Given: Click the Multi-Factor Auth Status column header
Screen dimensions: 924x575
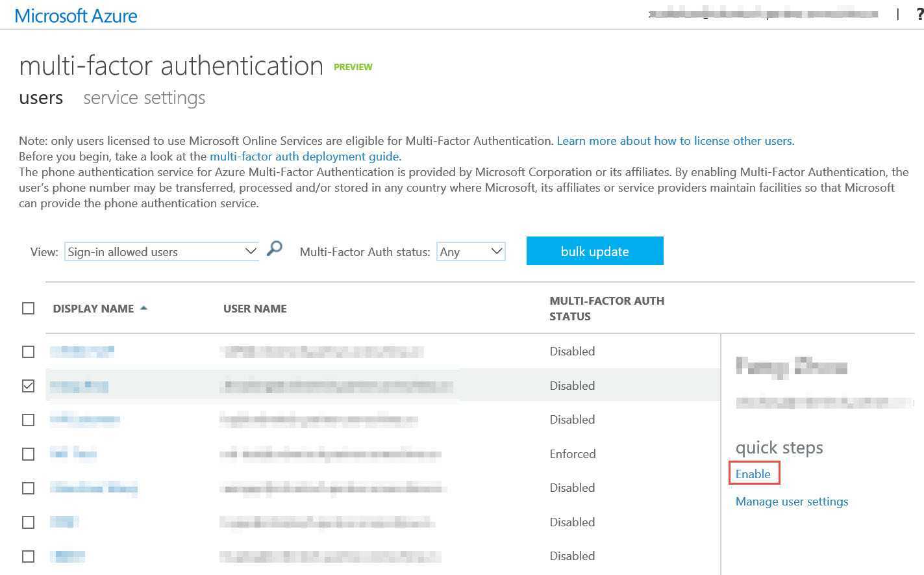Looking at the screenshot, I should point(606,309).
